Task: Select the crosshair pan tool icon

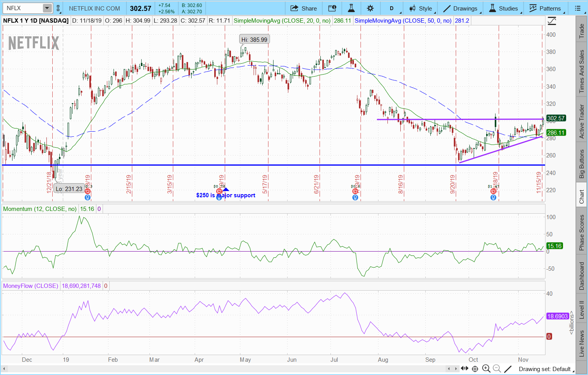Action: coord(475,368)
